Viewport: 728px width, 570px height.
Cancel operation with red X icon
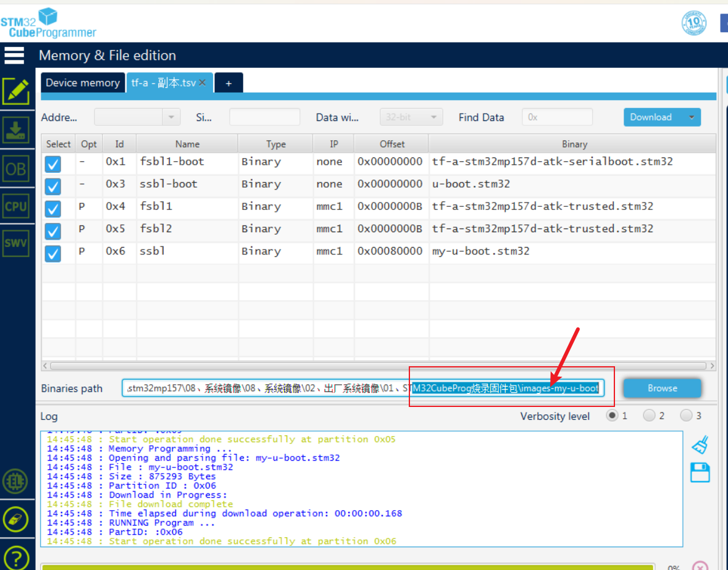pyautogui.click(x=700, y=566)
